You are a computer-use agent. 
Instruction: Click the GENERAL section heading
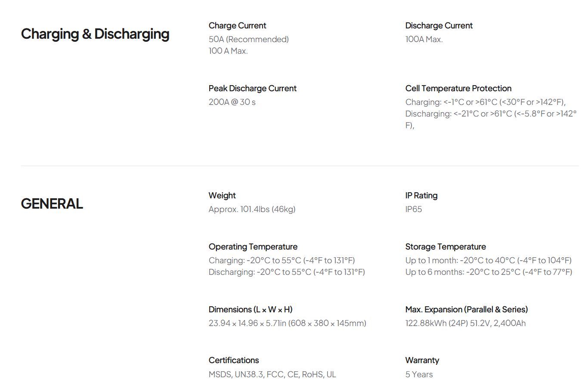tap(52, 204)
